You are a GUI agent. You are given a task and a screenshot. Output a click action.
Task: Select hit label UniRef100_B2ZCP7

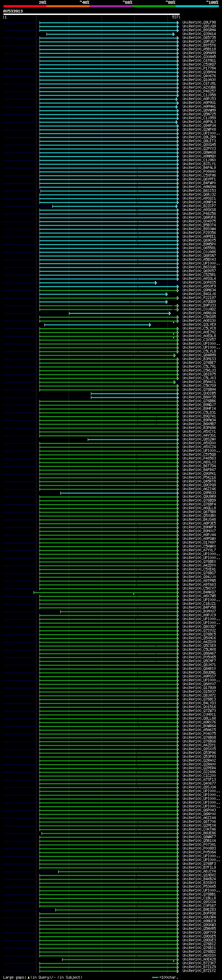(199, 206)
